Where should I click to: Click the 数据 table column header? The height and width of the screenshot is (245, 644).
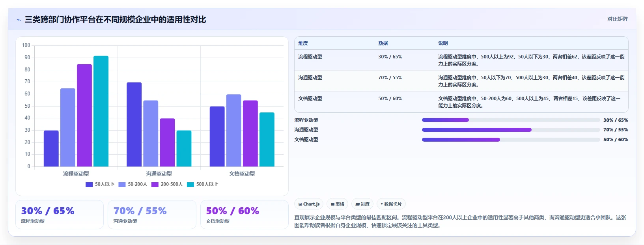tap(383, 43)
